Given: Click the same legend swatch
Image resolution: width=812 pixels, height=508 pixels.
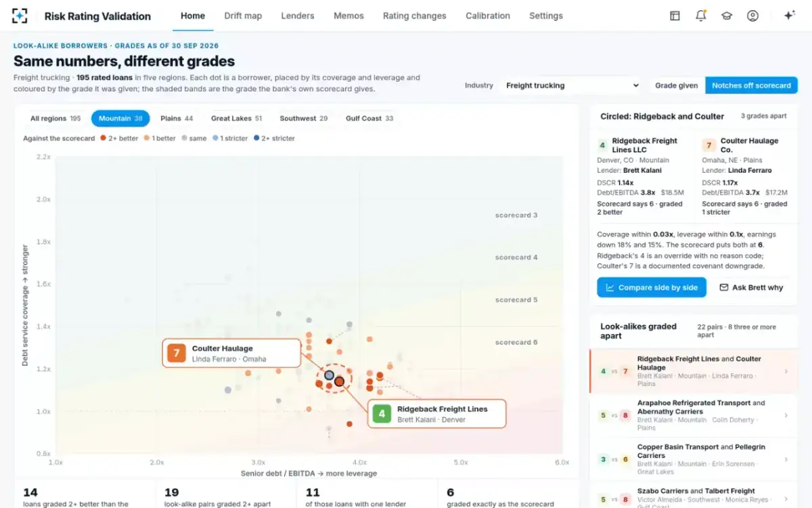Looking at the screenshot, I should 185,138.
